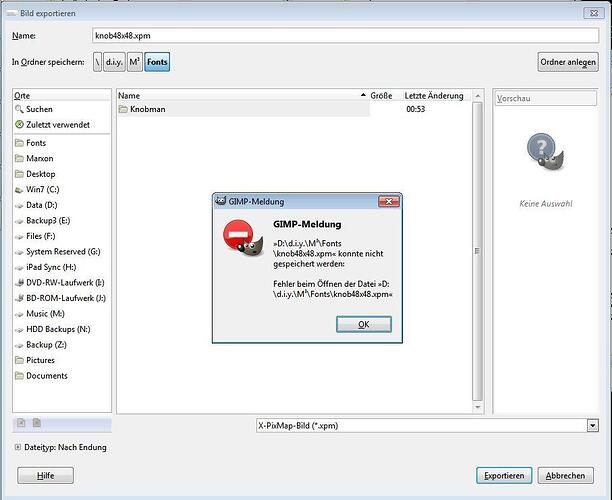Image resolution: width=612 pixels, height=500 pixels.
Task: Sort files by Name column header
Action: [x=242, y=96]
